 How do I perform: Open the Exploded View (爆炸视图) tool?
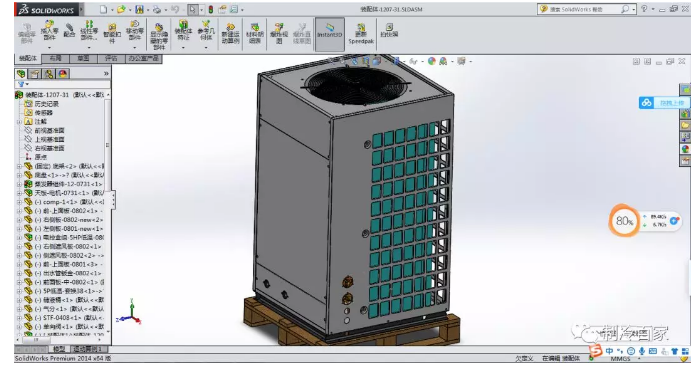click(279, 33)
